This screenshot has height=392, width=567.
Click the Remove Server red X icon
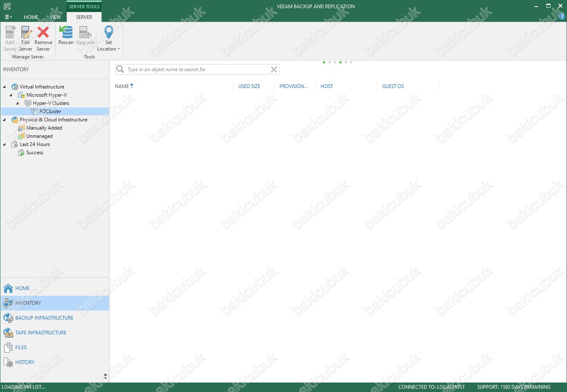point(43,32)
